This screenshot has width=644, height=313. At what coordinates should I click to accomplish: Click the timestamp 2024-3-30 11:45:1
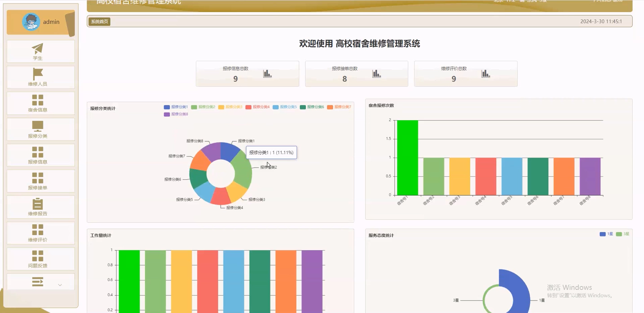pos(601,22)
